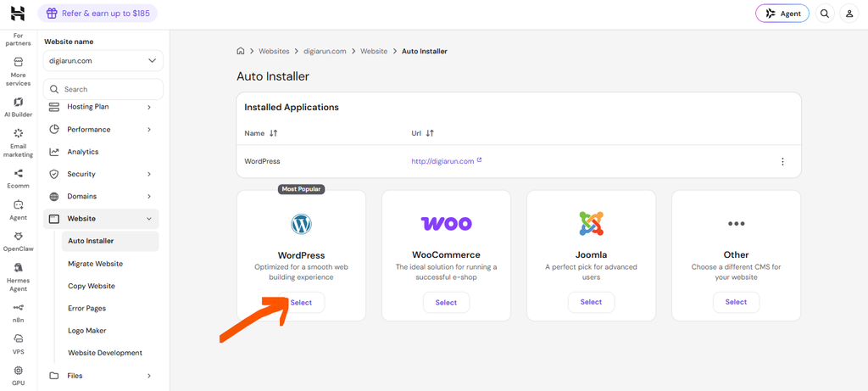Screen dimensions: 868x391
Task: Open n8n in left rail
Action: pos(18,312)
